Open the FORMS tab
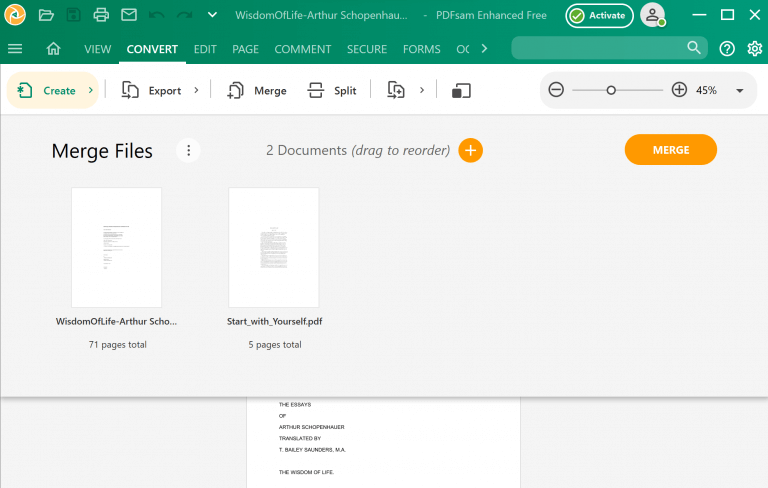Screen dimensions: 768x488 [x=422, y=49]
